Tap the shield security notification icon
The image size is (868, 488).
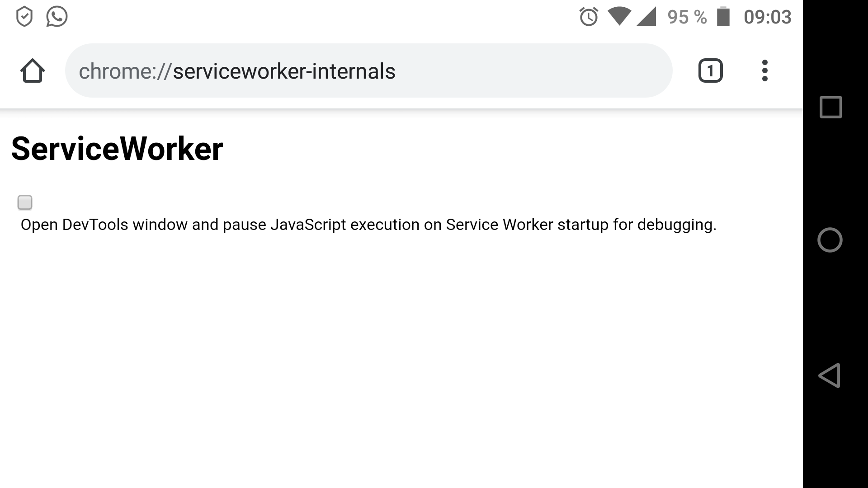(x=24, y=17)
